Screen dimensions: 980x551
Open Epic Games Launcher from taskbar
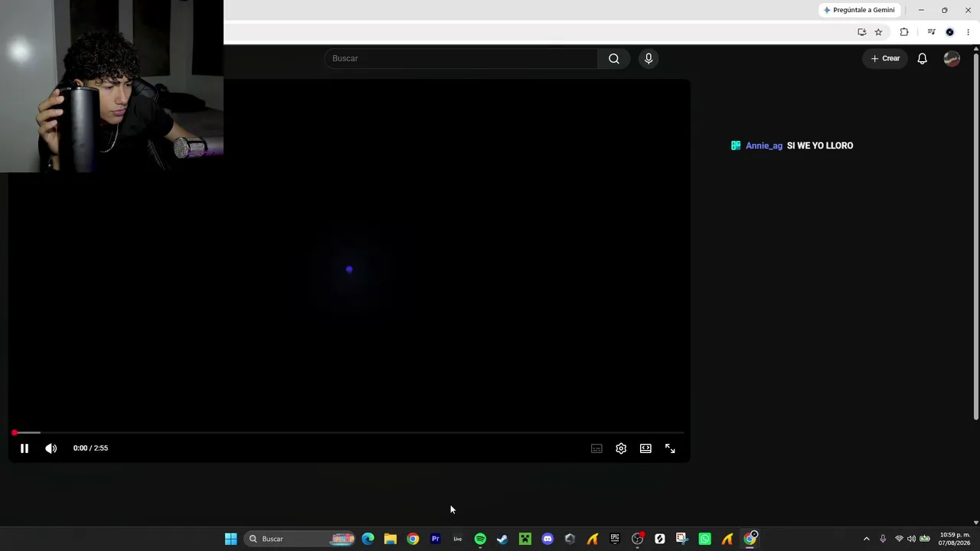(x=615, y=539)
